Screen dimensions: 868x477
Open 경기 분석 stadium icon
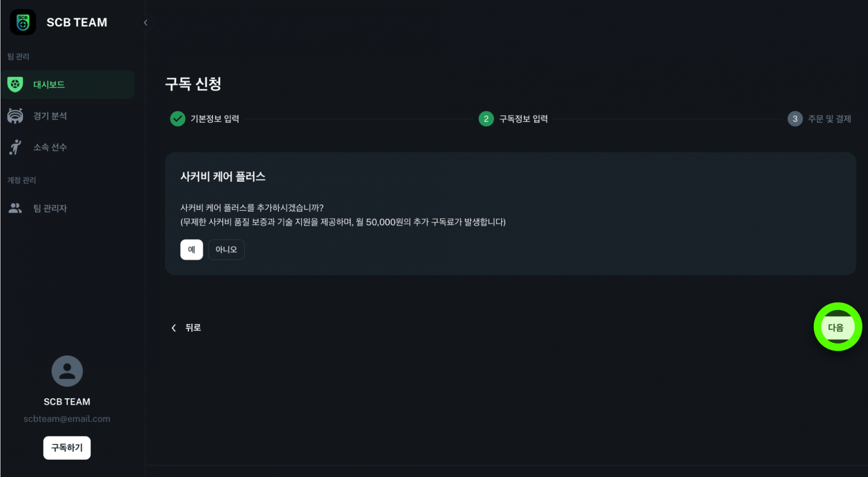15,116
